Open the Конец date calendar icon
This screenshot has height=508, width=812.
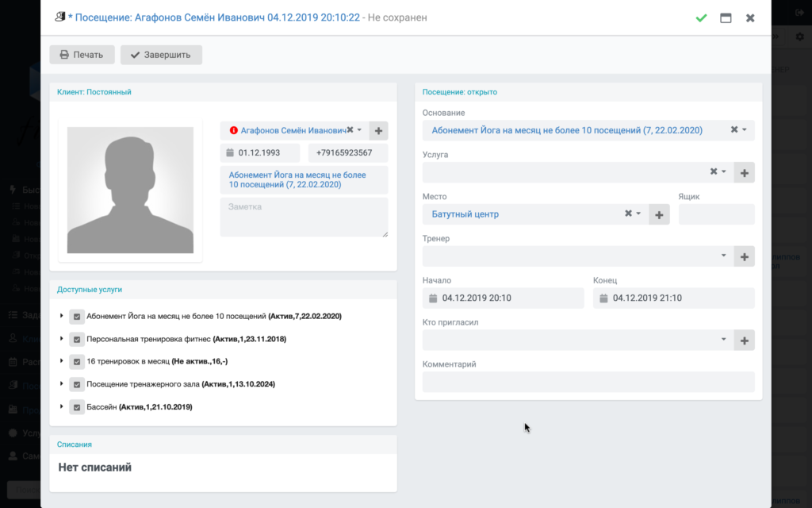pyautogui.click(x=603, y=298)
